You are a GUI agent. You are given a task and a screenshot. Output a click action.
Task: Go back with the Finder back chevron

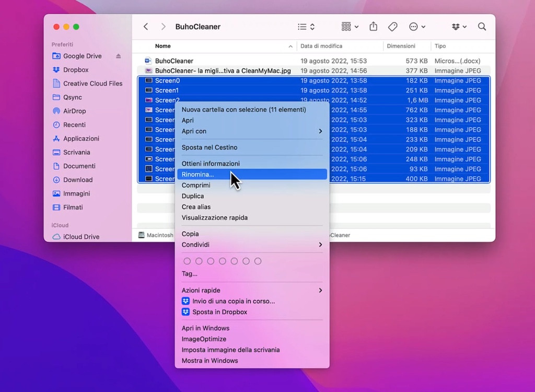[x=146, y=27]
